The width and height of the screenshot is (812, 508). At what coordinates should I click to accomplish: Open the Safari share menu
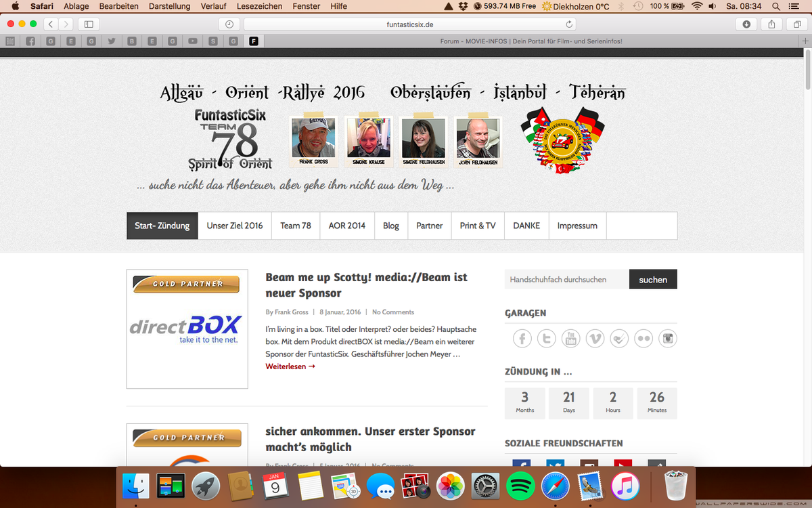pyautogui.click(x=771, y=24)
